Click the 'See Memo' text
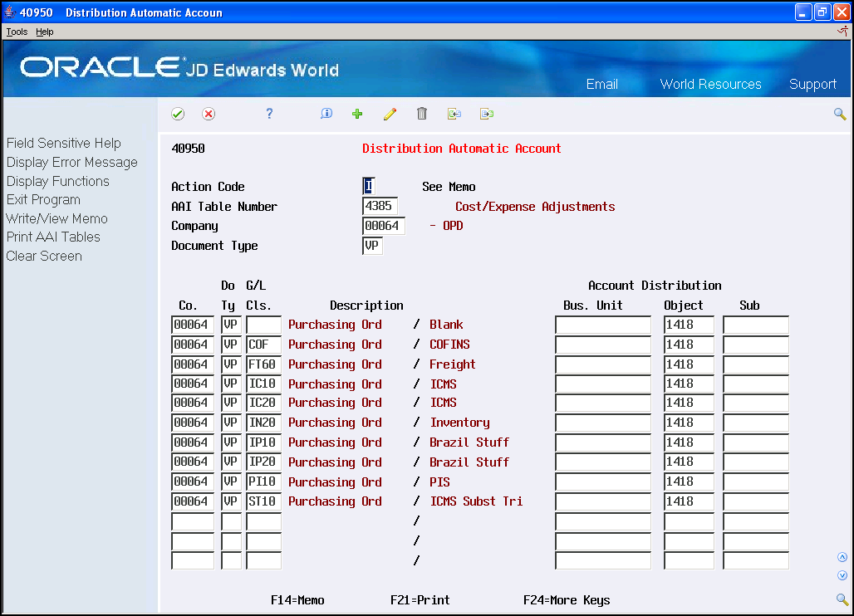Image resolution: width=854 pixels, height=616 pixels. (x=449, y=187)
